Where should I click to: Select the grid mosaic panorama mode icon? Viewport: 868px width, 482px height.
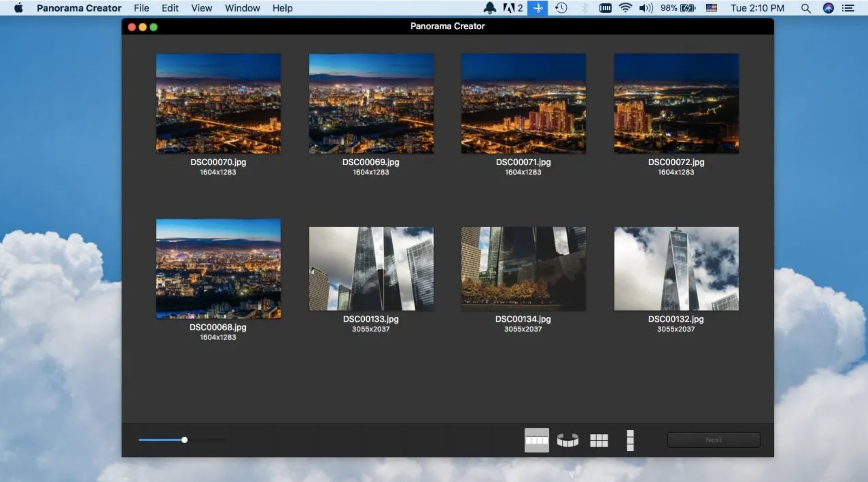(x=599, y=440)
